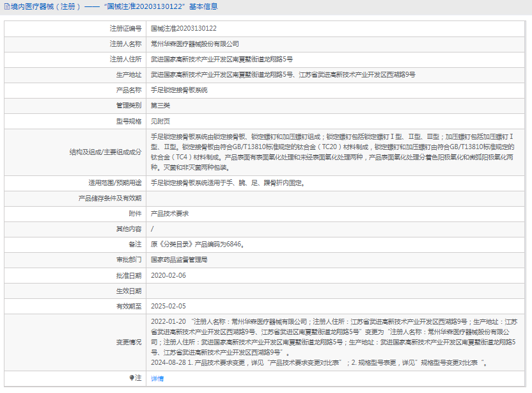Open the 详情 link in the 注 row
532x393 pixels.
[x=157, y=378]
